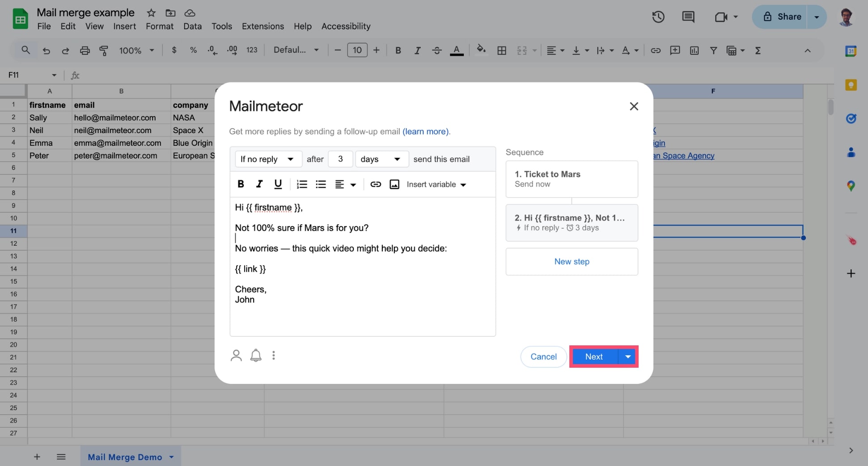Open the If no reply dropdown
The width and height of the screenshot is (868, 466).
(268, 159)
